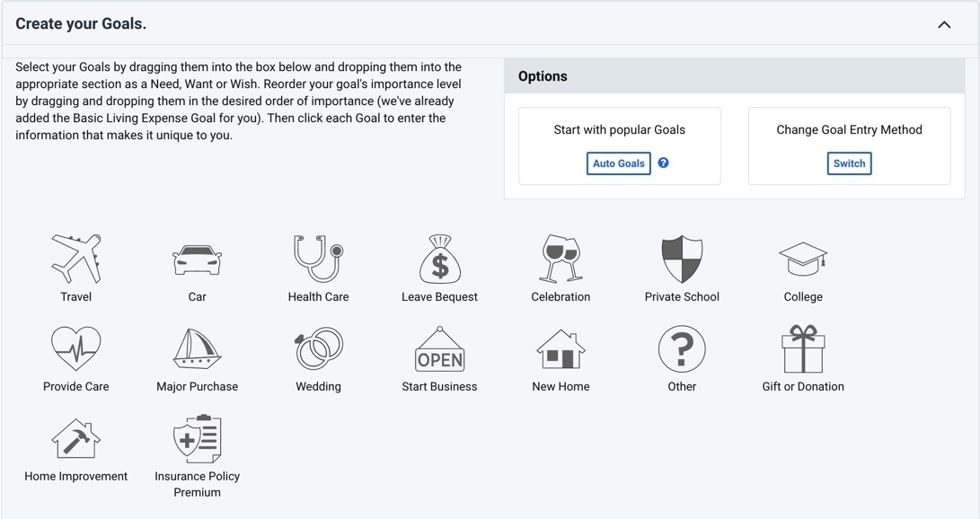The image size is (980, 519).
Task: Click the Other question mark goal icon
Action: tap(682, 348)
